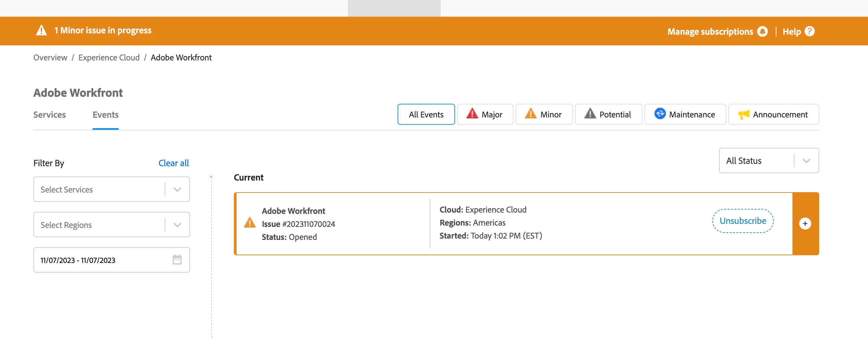Viewport: 868px width, 345px height.
Task: Click the 'Filter By' label
Action: pos(48,163)
